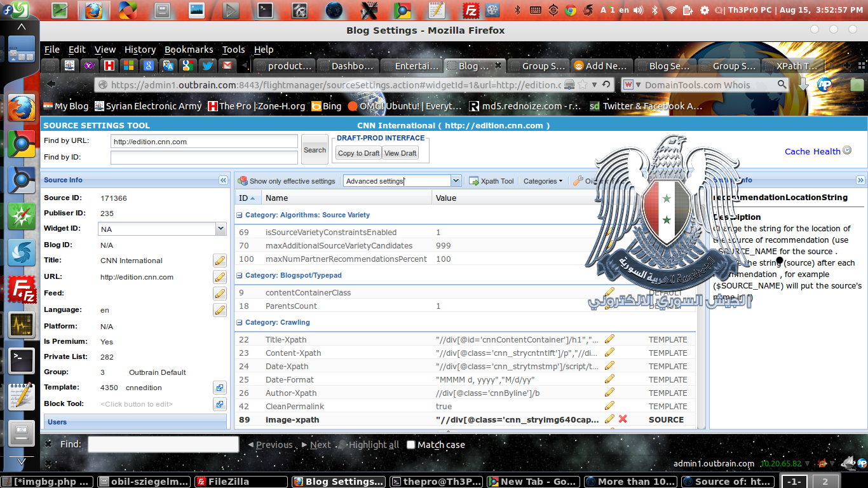Click the Find by URL input field

point(204,141)
